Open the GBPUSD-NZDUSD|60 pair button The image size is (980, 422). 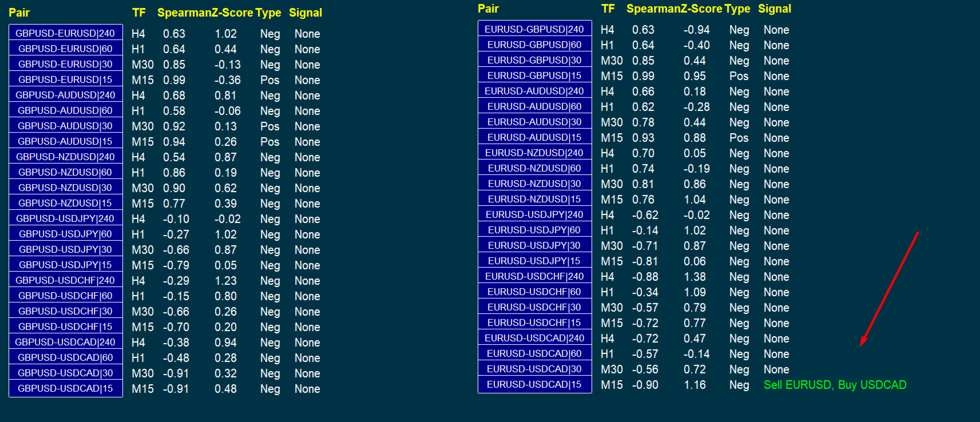(65, 172)
